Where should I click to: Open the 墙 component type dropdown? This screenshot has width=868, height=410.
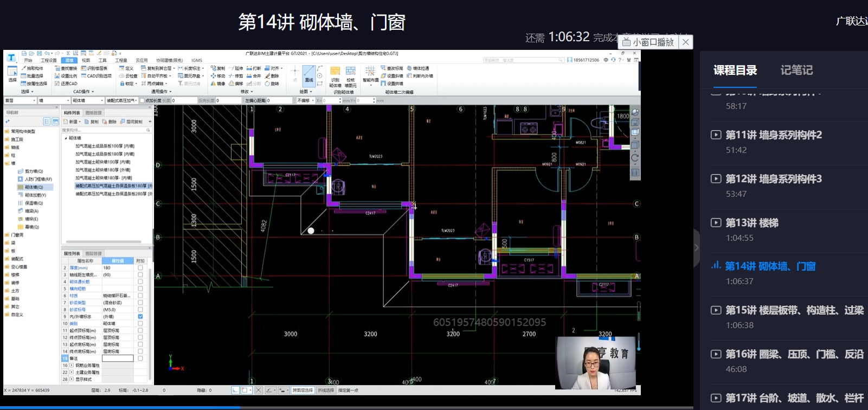click(x=54, y=100)
